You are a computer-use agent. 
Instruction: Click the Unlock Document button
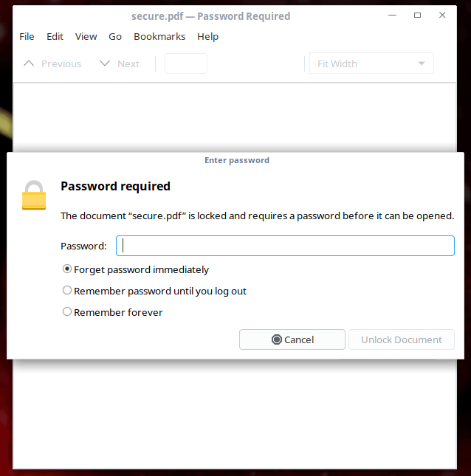(402, 339)
